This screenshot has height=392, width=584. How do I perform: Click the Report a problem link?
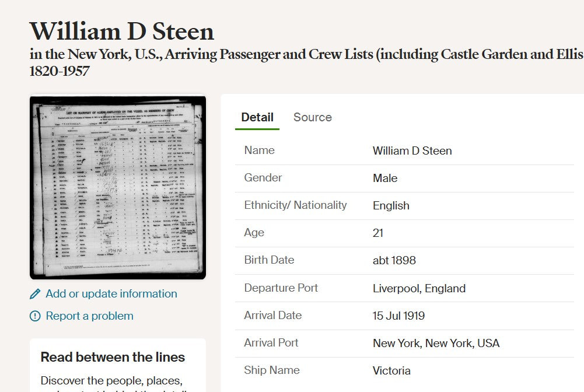click(x=89, y=316)
